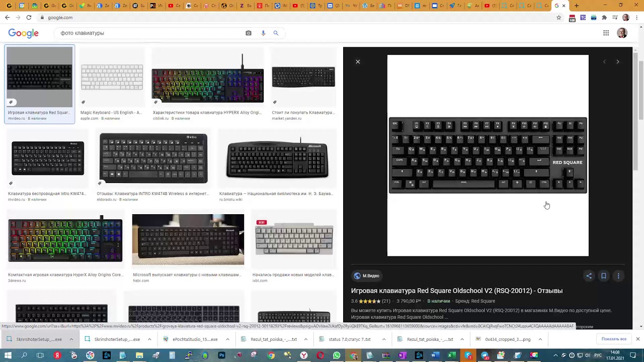This screenshot has height=362, width=644.
Task: Open eldorado.ru INTRO keyboard thumbnail
Action: click(x=153, y=158)
